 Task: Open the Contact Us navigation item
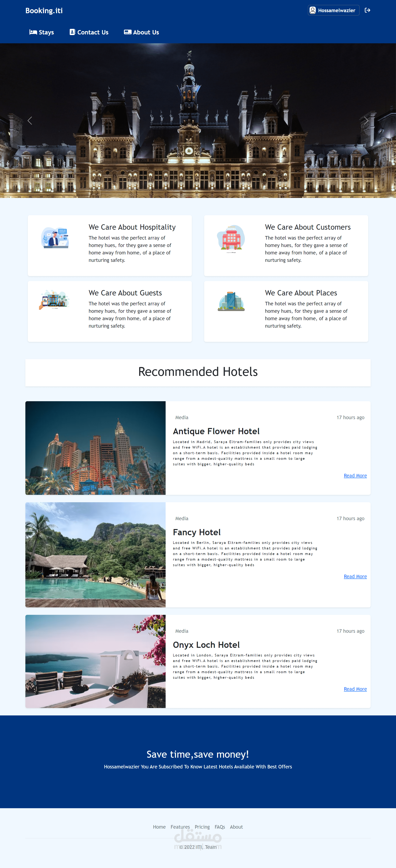(89, 32)
